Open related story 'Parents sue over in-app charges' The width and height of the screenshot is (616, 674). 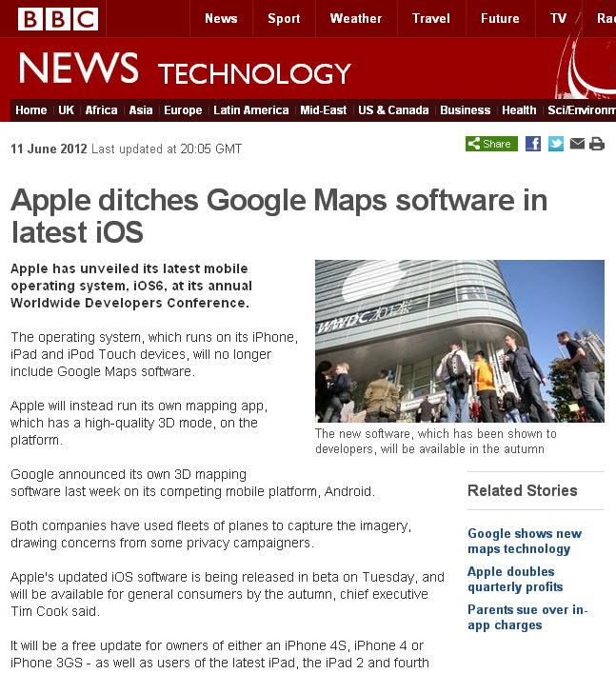(527, 617)
